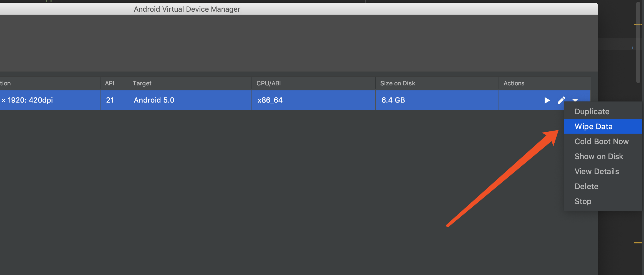Click the Android Virtual Device Manager title bar
Viewport: 644px width, 275px height.
pos(299,9)
